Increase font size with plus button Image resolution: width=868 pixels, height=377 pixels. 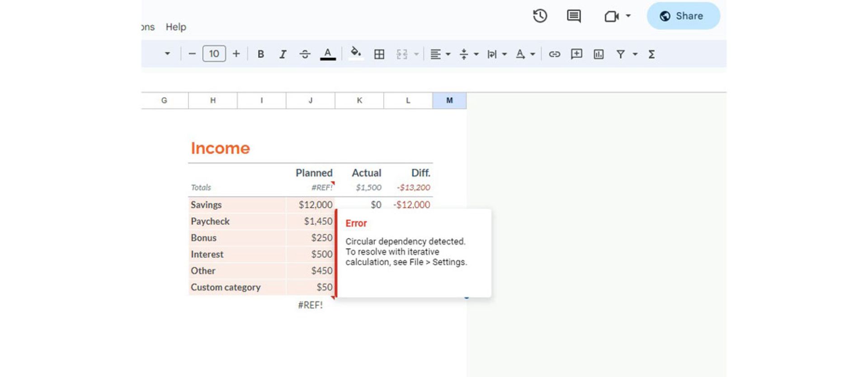[236, 54]
